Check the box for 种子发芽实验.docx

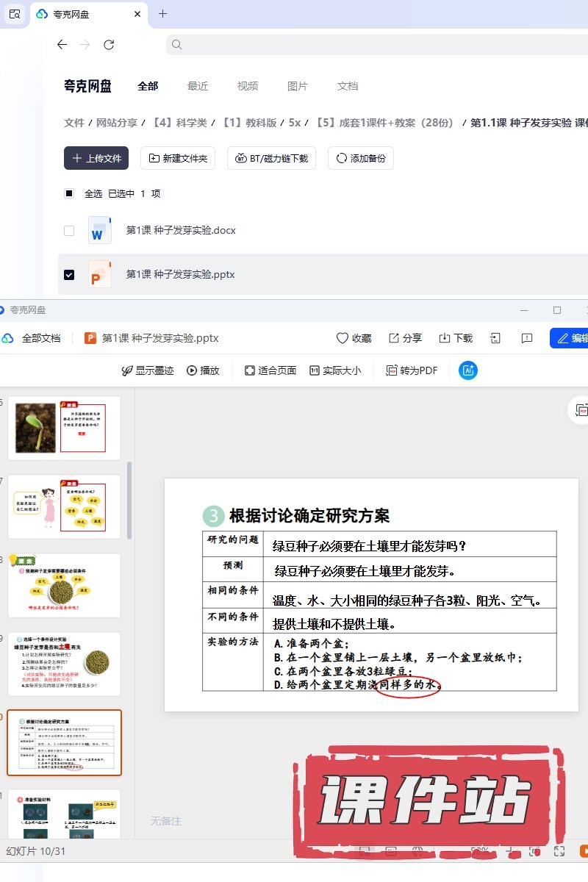69,231
